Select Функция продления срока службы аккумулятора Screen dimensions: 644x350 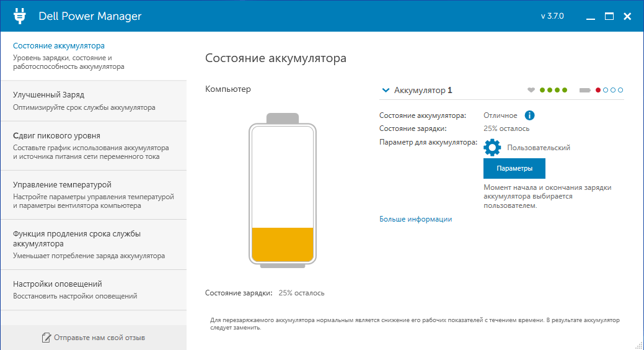[x=77, y=239]
